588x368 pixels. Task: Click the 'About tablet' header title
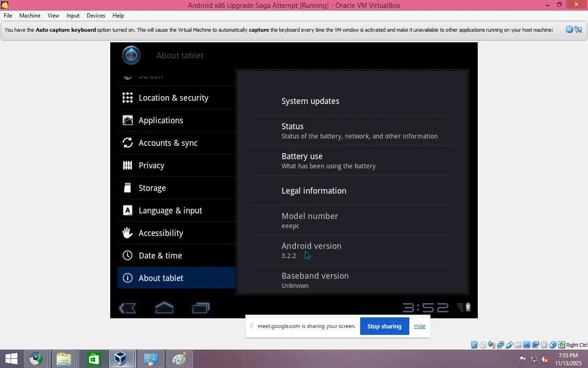click(180, 55)
